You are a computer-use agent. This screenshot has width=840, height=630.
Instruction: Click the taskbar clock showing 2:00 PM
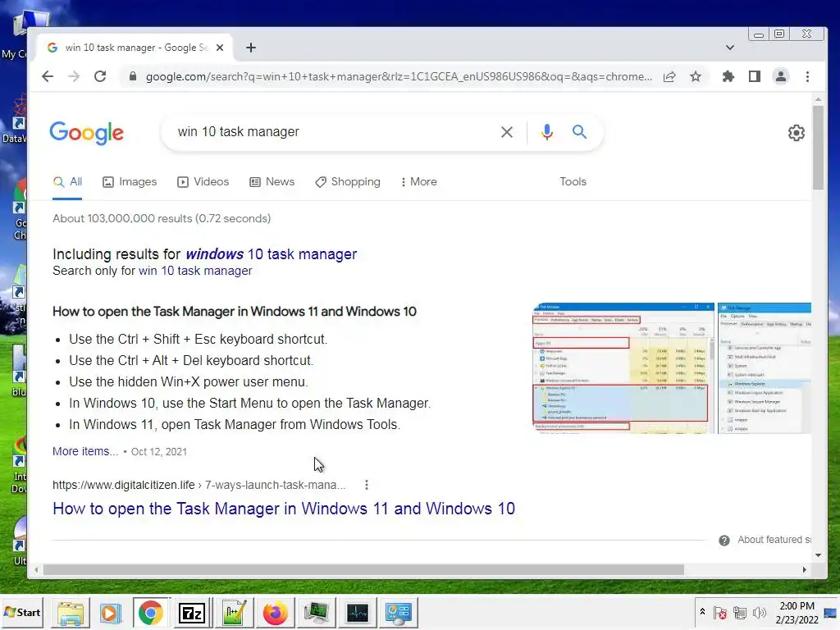point(797,612)
